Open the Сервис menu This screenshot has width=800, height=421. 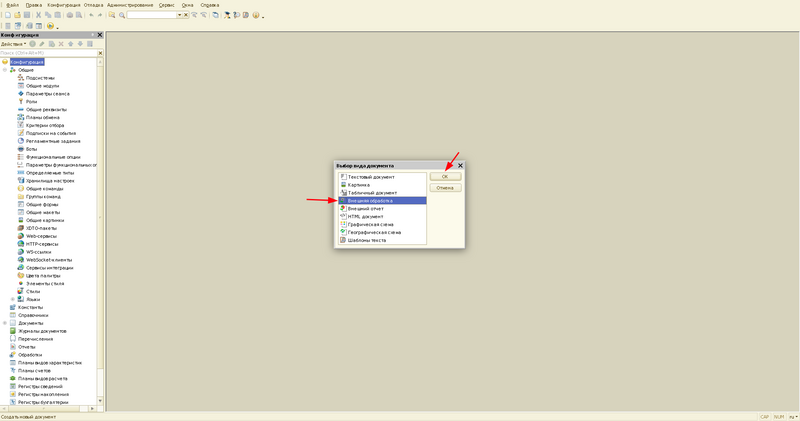166,5
